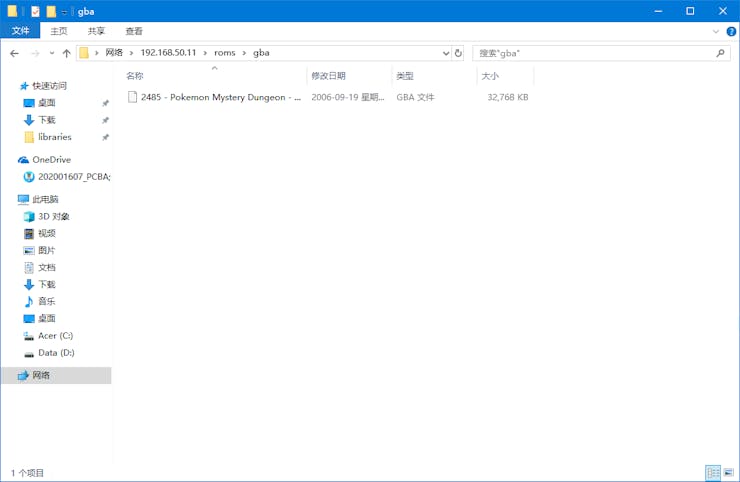Viewport: 740px width, 482px height.
Task: Expand the ribbon chevron
Action: click(715, 32)
